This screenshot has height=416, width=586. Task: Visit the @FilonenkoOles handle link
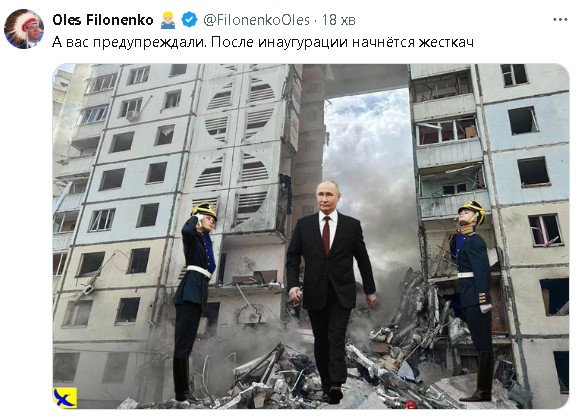click(x=256, y=20)
